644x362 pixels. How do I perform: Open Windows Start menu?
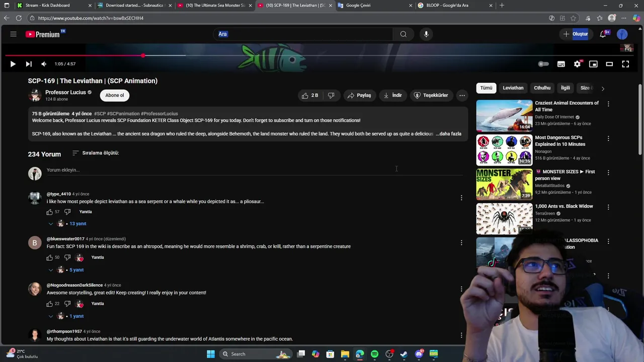point(211,354)
